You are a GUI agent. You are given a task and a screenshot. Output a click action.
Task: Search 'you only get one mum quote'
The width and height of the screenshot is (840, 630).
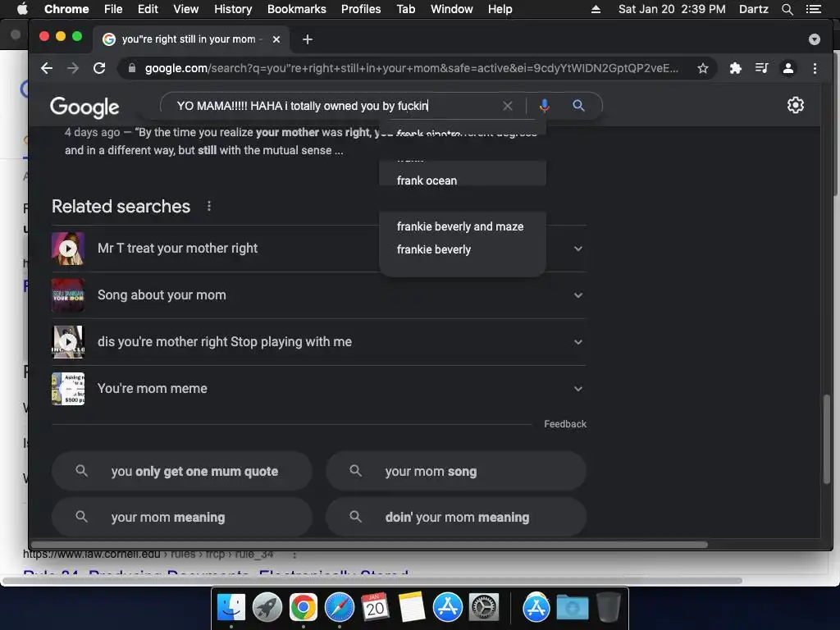[182, 471]
